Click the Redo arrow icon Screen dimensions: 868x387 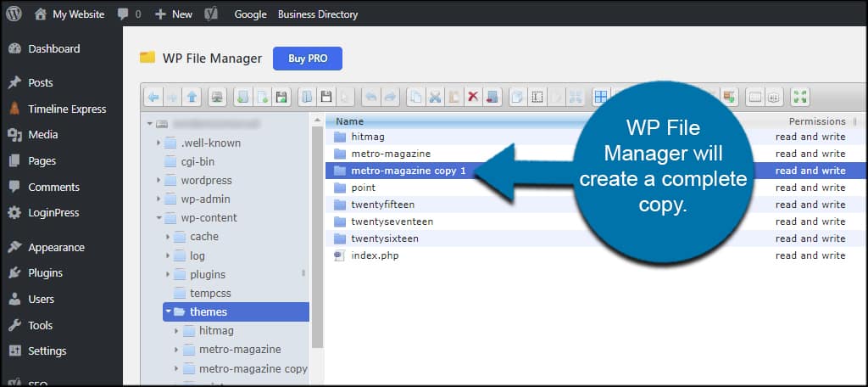pos(390,97)
